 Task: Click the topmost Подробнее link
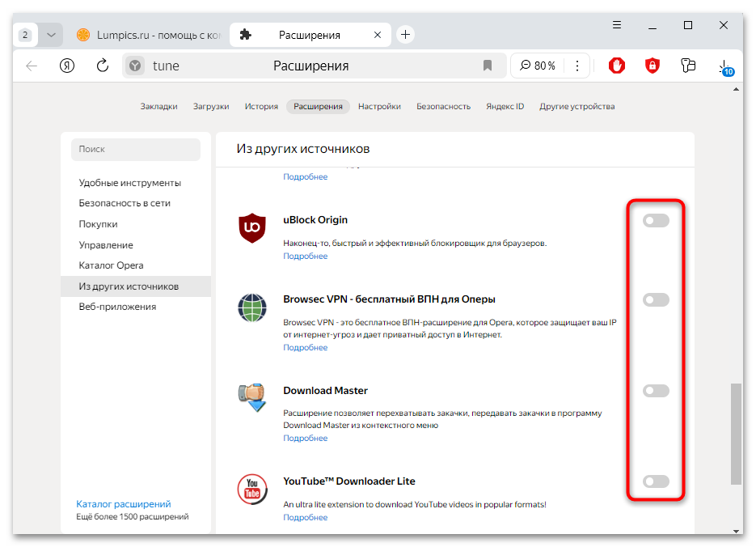coord(305,177)
